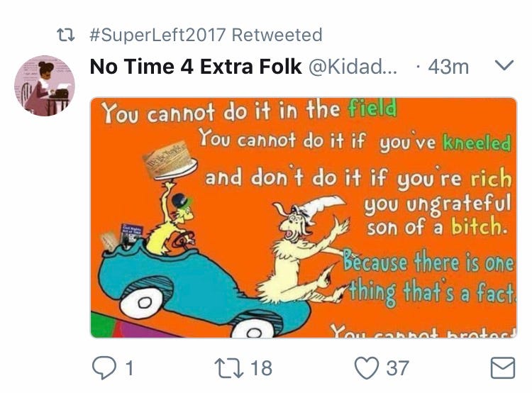Click the retweet count 18
This screenshot has height=393, width=532.
click(x=261, y=367)
